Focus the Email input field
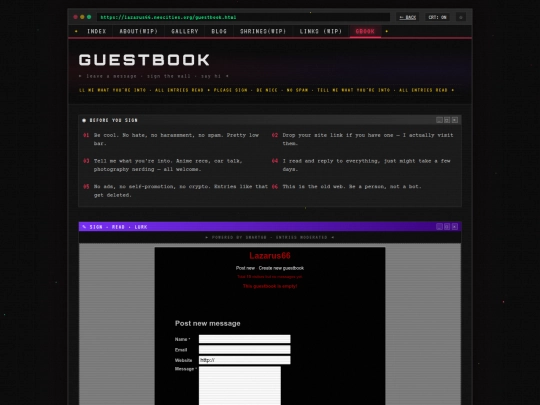The image size is (540, 405). pyautogui.click(x=245, y=350)
